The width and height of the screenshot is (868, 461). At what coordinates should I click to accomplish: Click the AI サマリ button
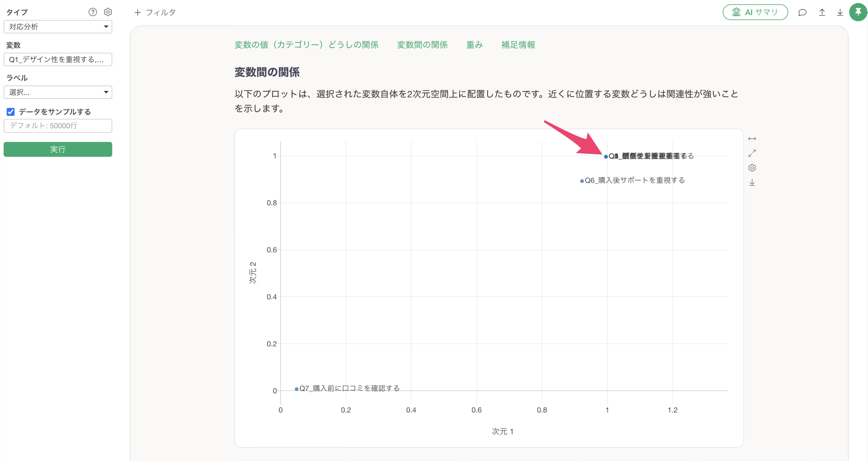755,12
